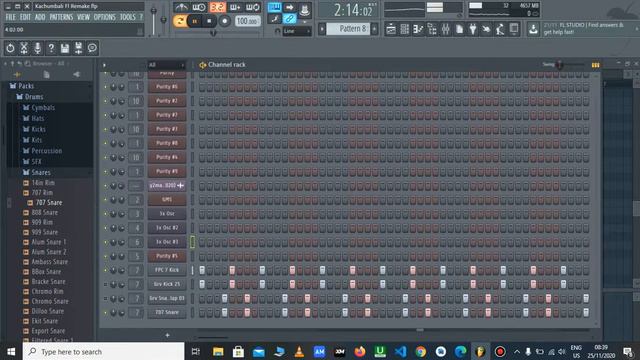Mute the GMS channel
Image resolution: width=640 pixels, height=360 pixels.
[105, 200]
